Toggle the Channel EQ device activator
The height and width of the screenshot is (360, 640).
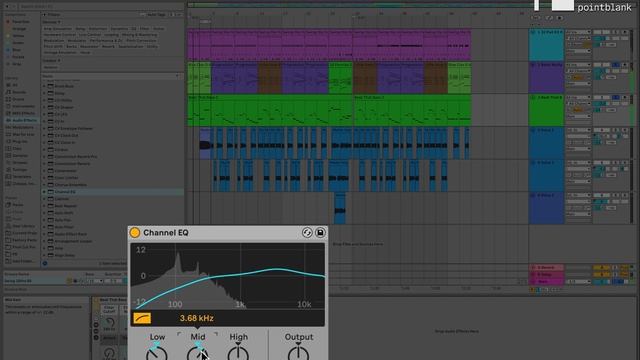pyautogui.click(x=134, y=233)
